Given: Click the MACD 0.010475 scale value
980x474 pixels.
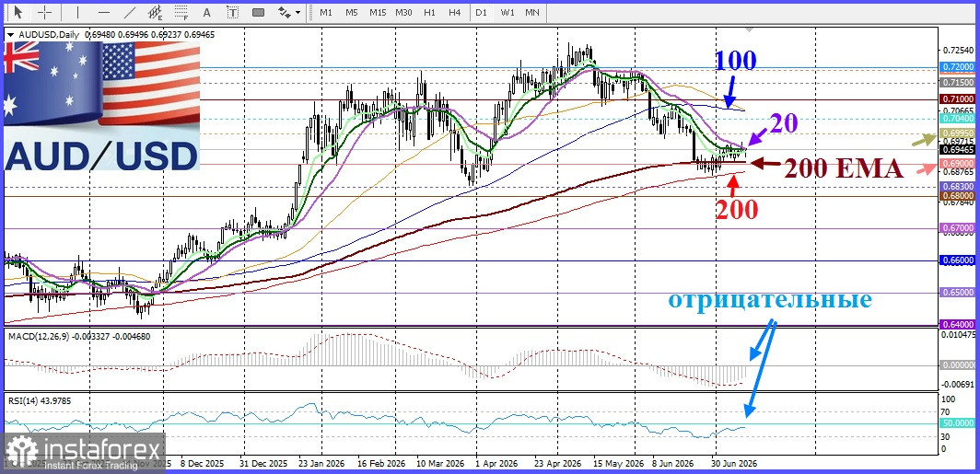Looking at the screenshot, I should coord(959,336).
